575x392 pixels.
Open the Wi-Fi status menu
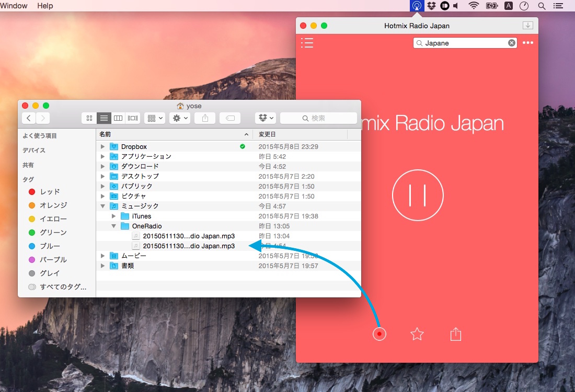click(x=474, y=6)
